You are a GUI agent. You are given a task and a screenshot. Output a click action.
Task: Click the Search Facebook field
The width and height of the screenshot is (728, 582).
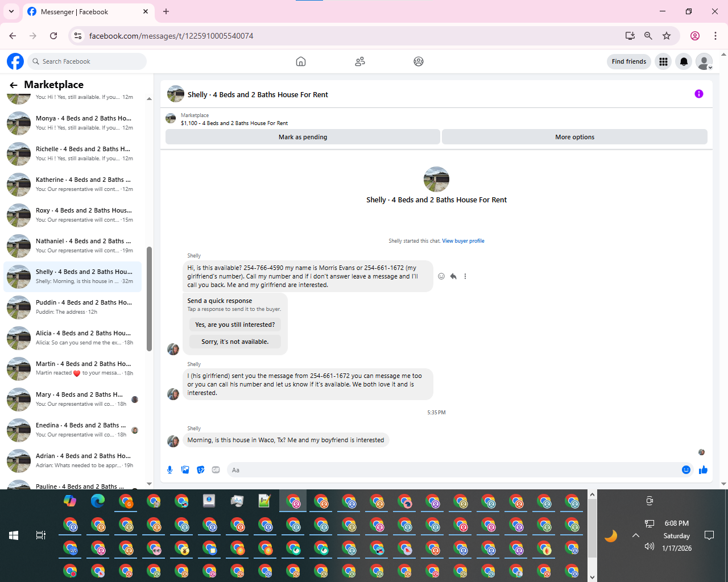[87, 61]
